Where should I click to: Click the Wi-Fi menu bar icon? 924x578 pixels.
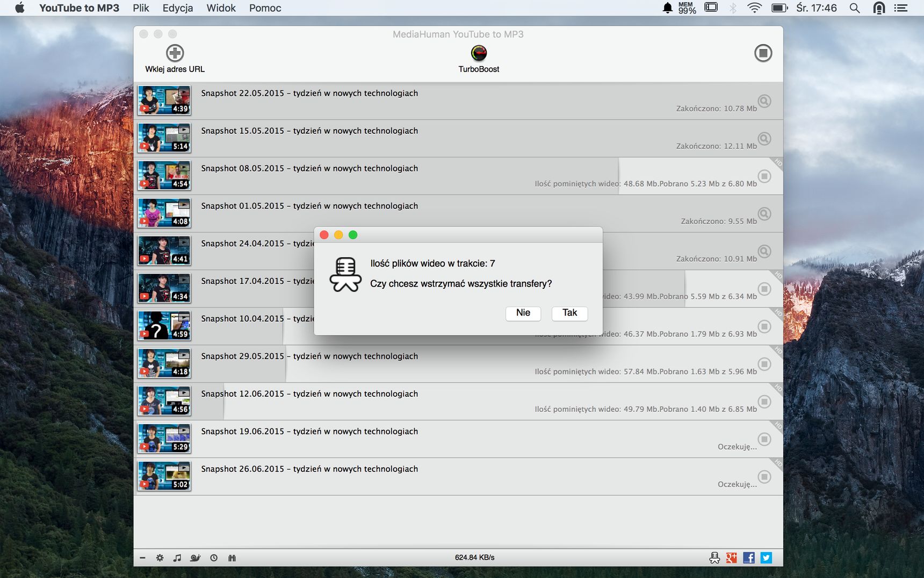[x=755, y=8]
